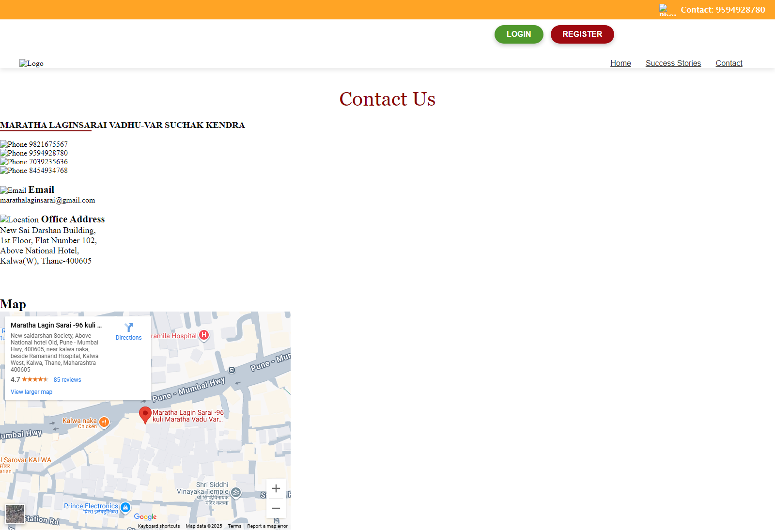Zoom in the map with plus button
This screenshot has width=775, height=532.
click(276, 489)
